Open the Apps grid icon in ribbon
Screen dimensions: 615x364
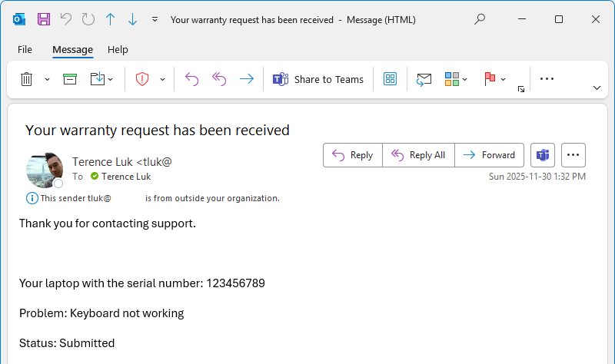pos(390,79)
